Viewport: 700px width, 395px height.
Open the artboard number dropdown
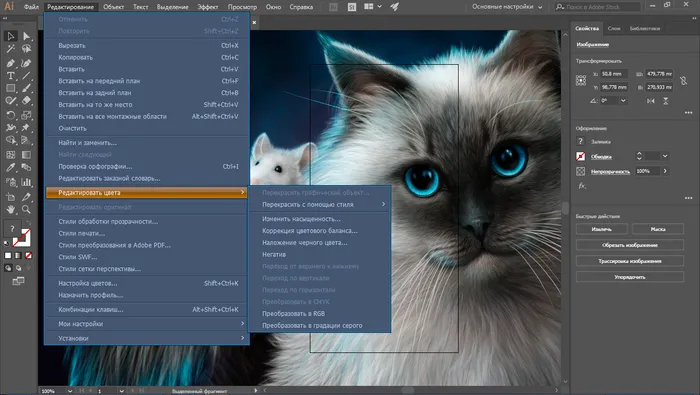click(121, 391)
